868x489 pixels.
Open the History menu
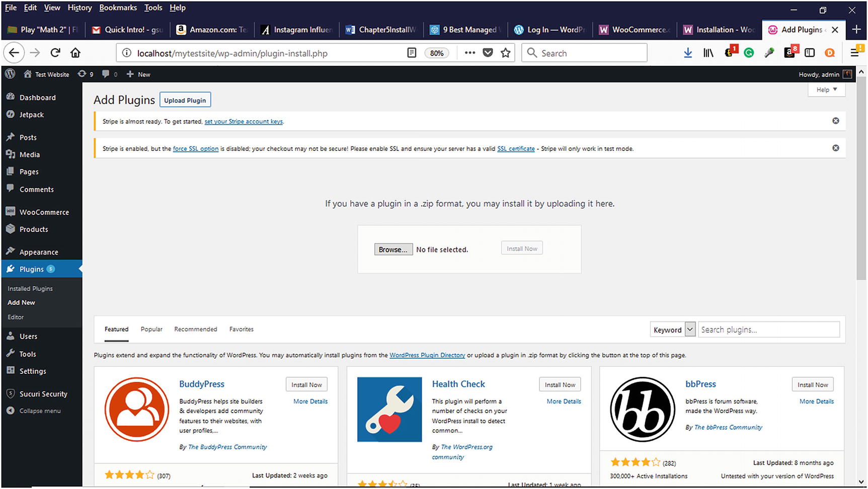point(80,8)
